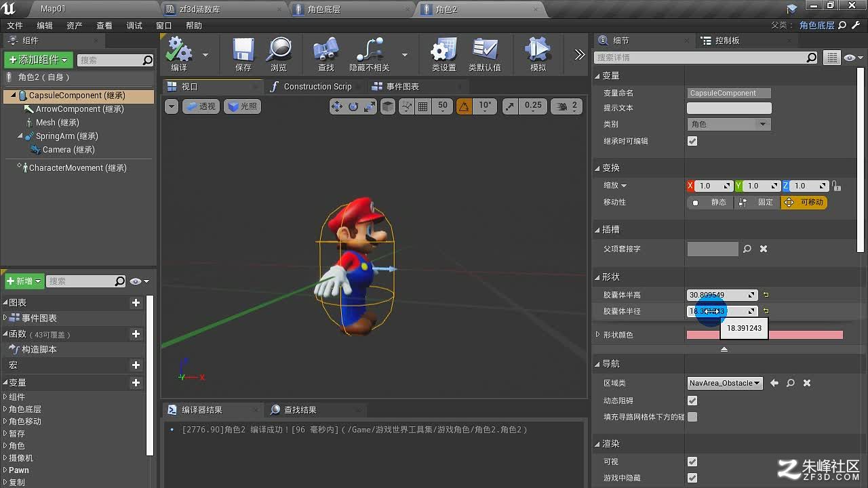Click the 形状颜色 pink color swatch
The height and width of the screenshot is (488, 868).
tap(765, 335)
